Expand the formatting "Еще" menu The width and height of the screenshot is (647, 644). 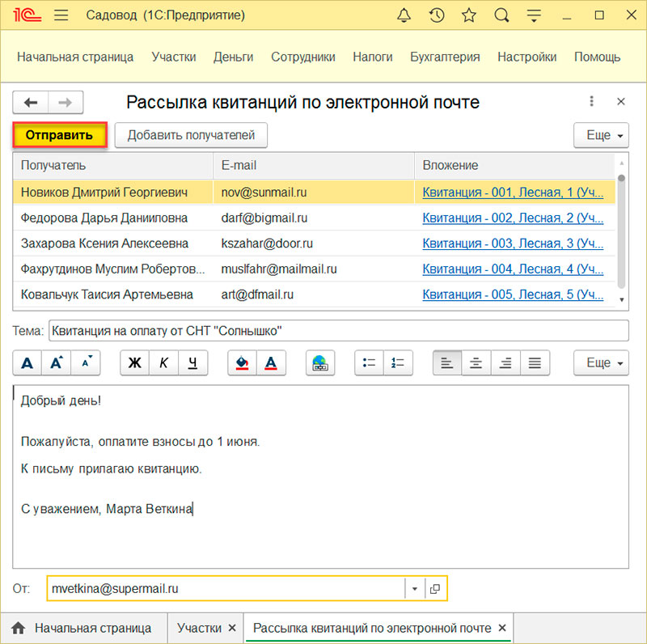pyautogui.click(x=601, y=363)
